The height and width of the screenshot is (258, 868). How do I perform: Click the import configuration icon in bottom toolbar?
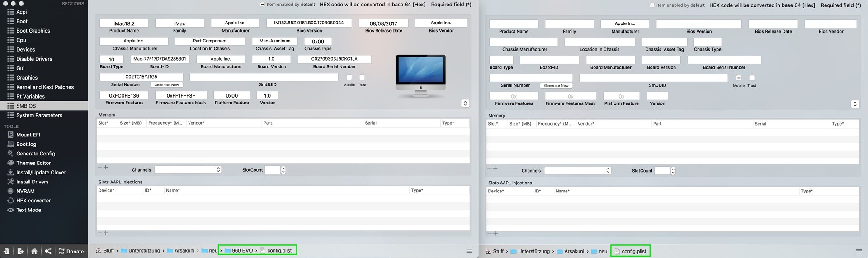pos(7,251)
